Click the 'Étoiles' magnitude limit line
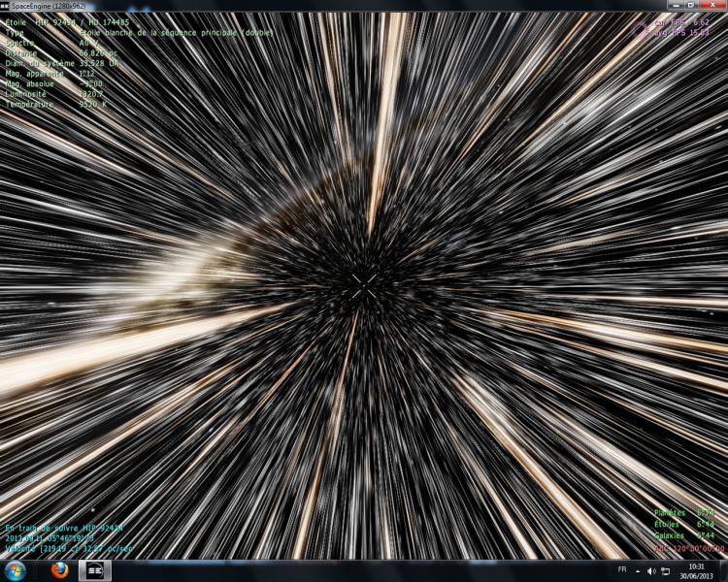This screenshot has width=728, height=582. point(684,525)
